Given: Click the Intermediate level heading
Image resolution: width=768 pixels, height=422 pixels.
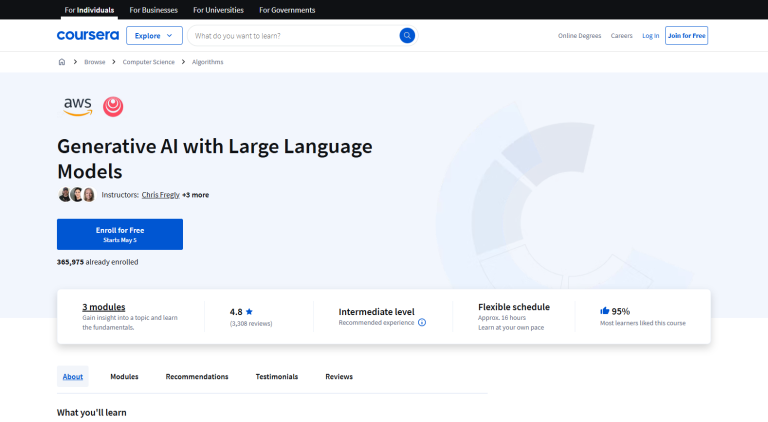Looking at the screenshot, I should [x=376, y=311].
